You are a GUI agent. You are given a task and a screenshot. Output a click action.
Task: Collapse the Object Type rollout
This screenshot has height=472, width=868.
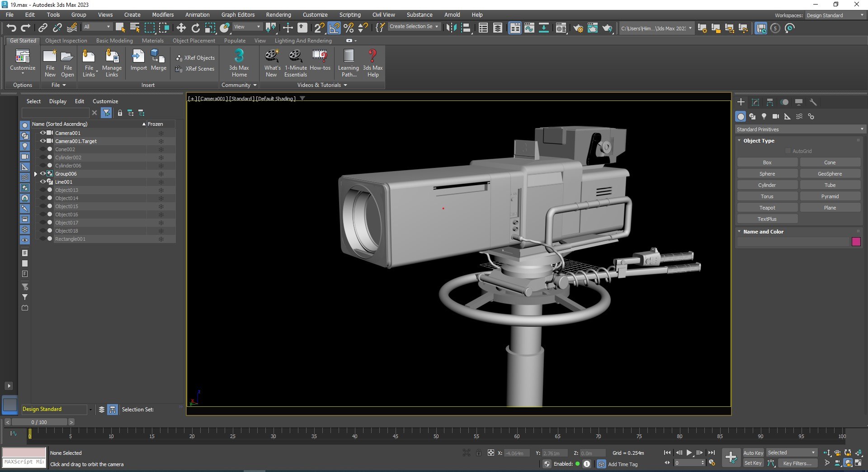759,141
